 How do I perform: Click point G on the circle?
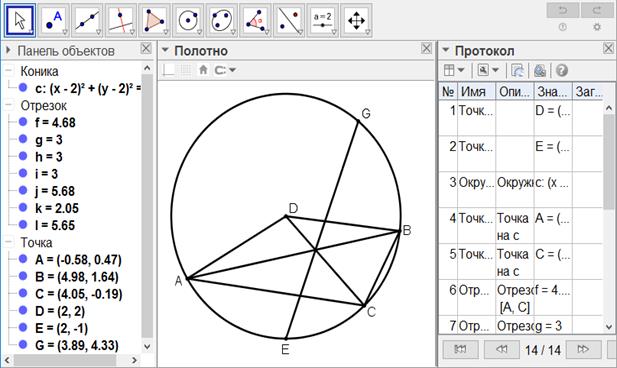(x=358, y=121)
